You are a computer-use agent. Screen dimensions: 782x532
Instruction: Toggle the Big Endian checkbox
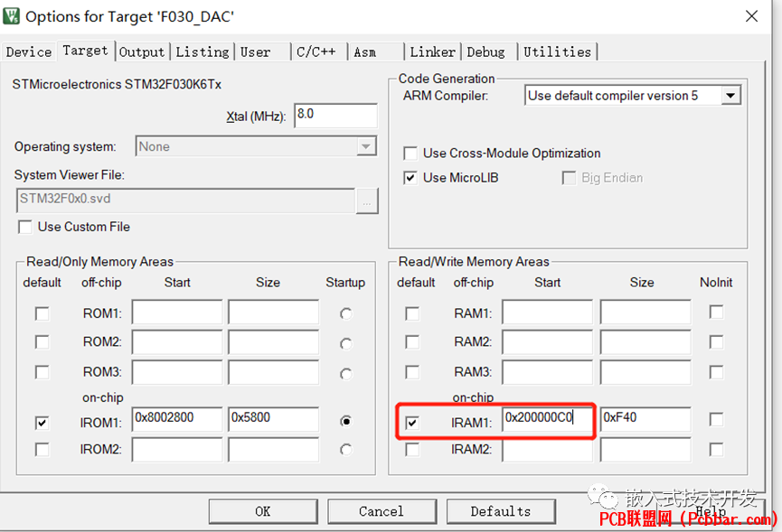click(569, 178)
